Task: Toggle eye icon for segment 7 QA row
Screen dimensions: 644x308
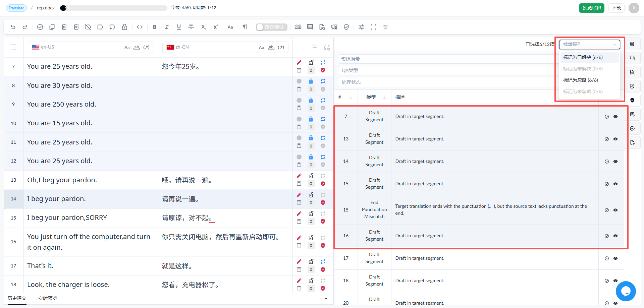Action: 615,117
